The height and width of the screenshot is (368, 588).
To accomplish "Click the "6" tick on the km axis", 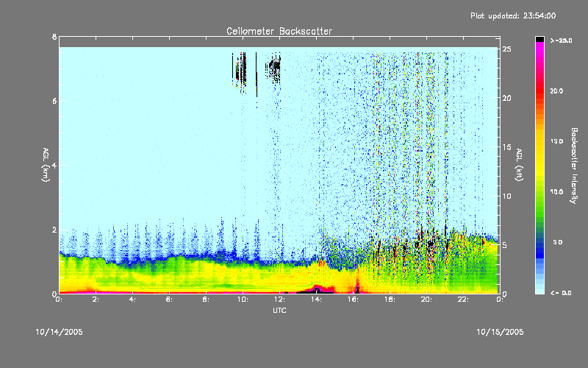I will [54, 101].
